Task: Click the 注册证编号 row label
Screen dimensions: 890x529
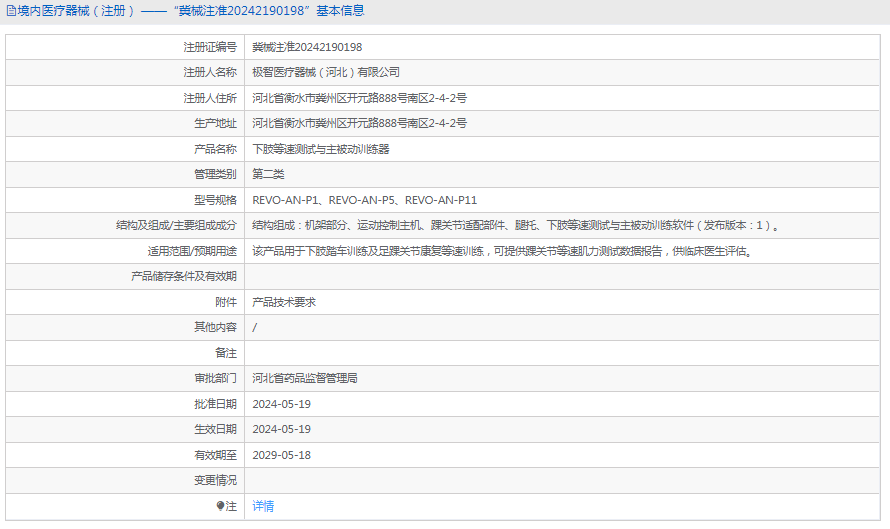Action: coord(210,47)
